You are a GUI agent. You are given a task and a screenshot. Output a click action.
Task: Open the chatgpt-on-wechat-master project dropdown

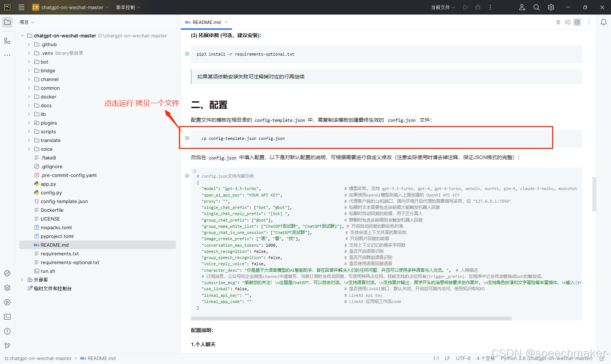point(71,7)
